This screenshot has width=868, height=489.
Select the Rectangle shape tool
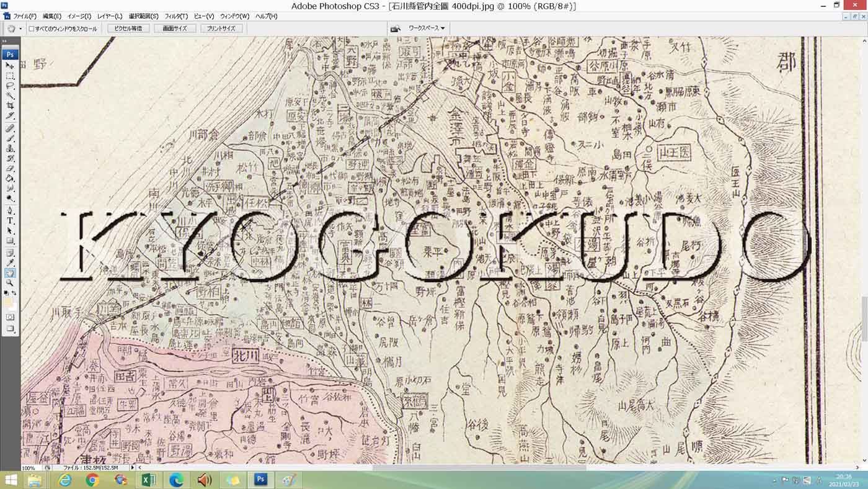coord(10,240)
